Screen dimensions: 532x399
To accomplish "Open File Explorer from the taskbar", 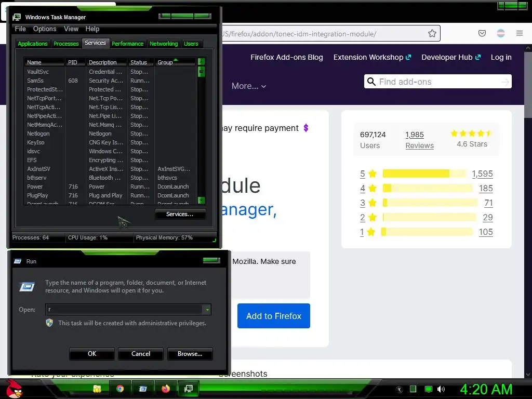I will (x=97, y=389).
